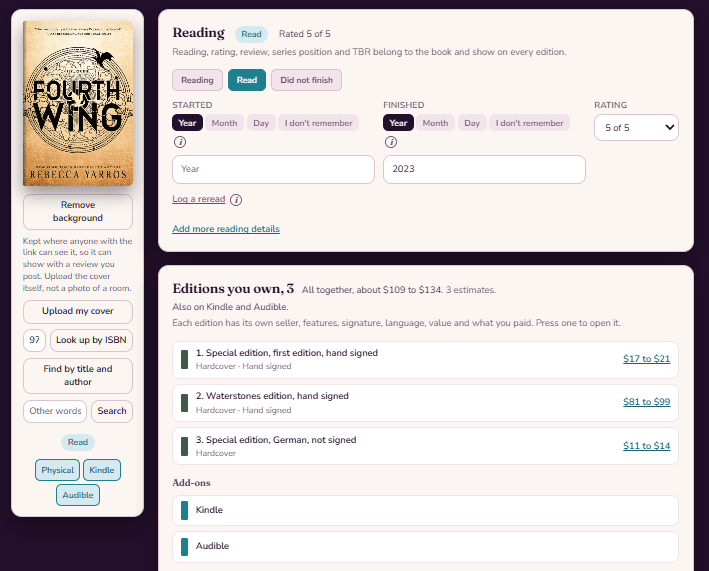Open the Audible add-on row
This screenshot has height=571, width=709.
425,547
